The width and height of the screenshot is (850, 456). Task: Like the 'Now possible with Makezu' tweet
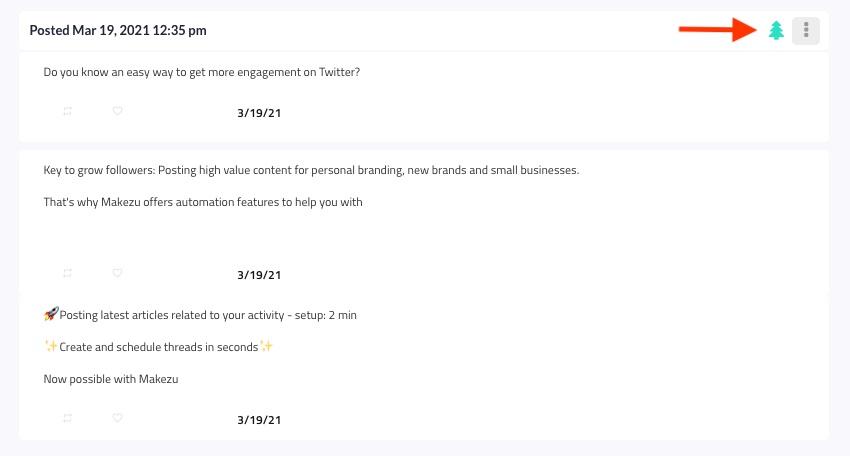pos(117,418)
